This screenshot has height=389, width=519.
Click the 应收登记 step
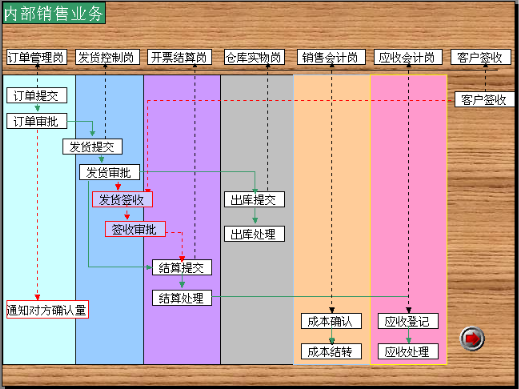(x=408, y=321)
